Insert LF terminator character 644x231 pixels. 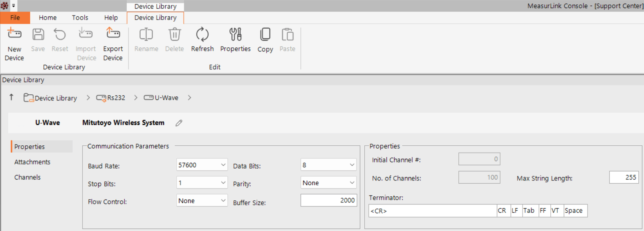(x=516, y=211)
